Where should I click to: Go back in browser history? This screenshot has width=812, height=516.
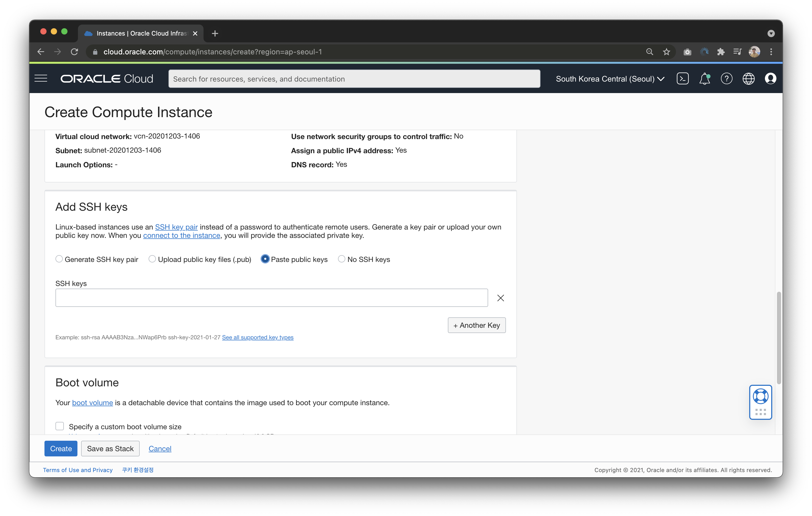pyautogui.click(x=41, y=51)
